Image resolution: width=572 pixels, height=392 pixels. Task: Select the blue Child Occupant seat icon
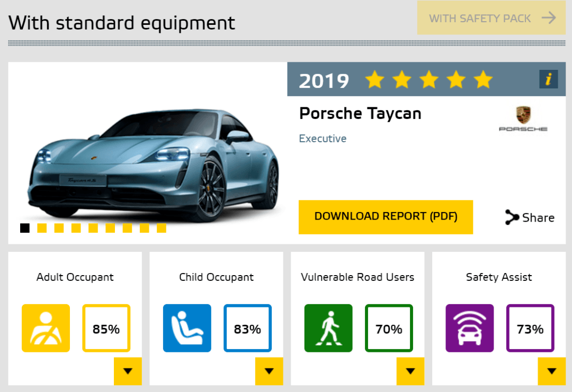(x=187, y=328)
